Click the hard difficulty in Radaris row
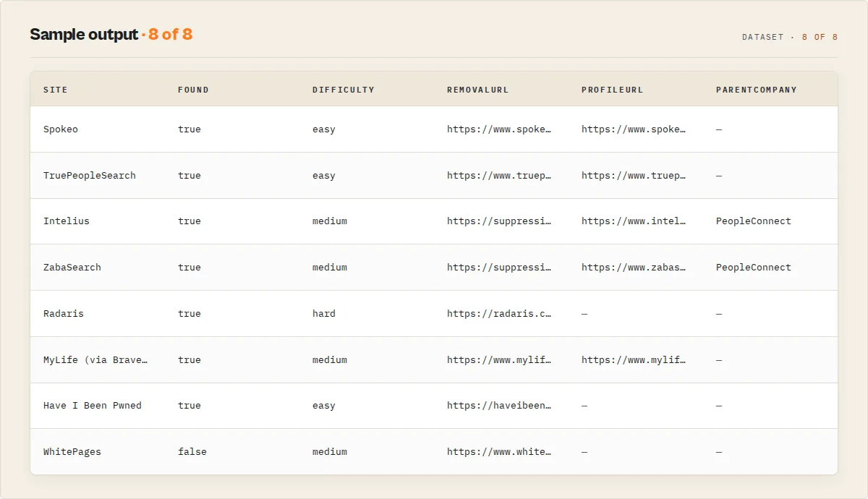868x499 pixels. pos(324,314)
